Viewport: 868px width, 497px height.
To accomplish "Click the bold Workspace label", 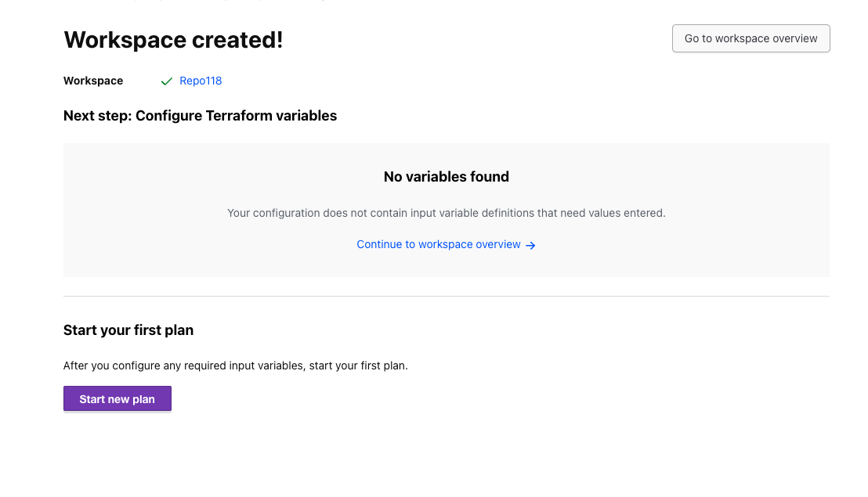I will [93, 81].
